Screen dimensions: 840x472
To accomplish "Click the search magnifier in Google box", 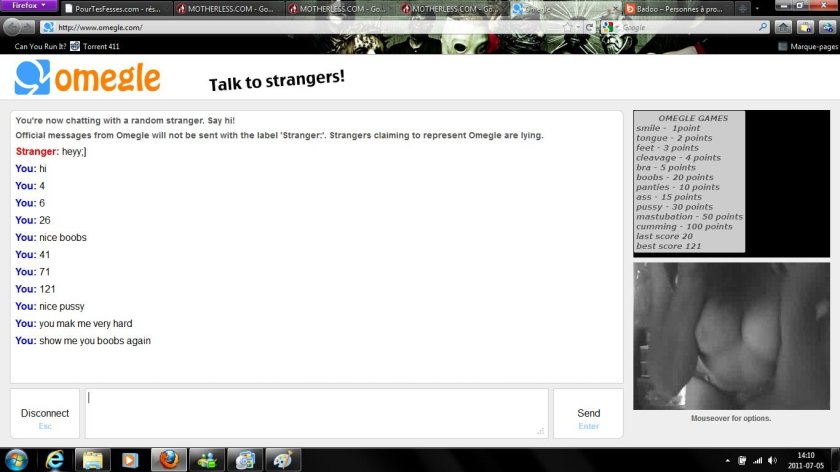I will click(763, 27).
